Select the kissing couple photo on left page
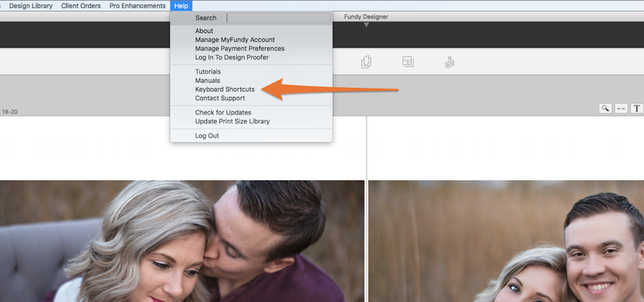 coord(182,241)
